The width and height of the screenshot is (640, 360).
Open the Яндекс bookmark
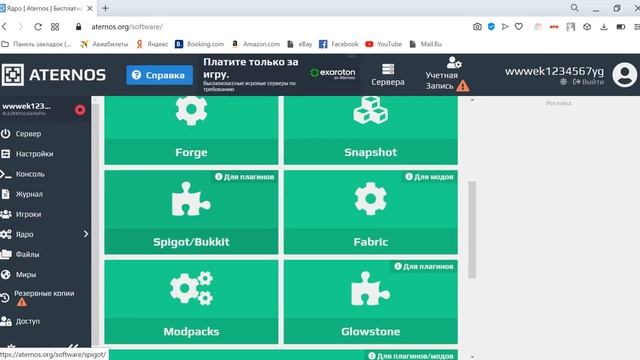[152, 44]
